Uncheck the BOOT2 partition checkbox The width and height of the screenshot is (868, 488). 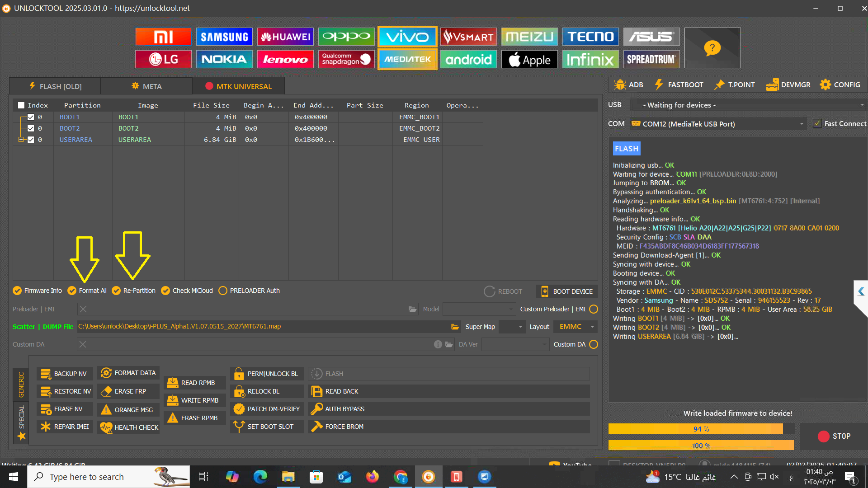(x=31, y=128)
